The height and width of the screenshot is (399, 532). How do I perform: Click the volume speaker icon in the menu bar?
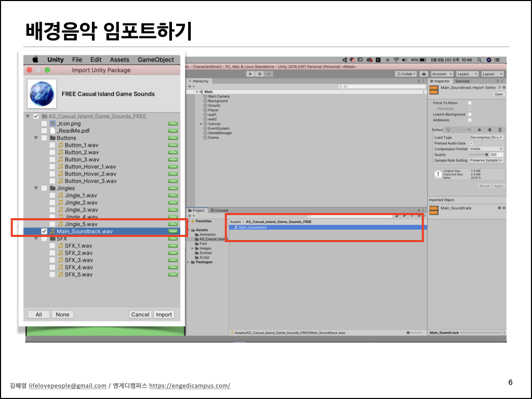pyautogui.click(x=404, y=60)
